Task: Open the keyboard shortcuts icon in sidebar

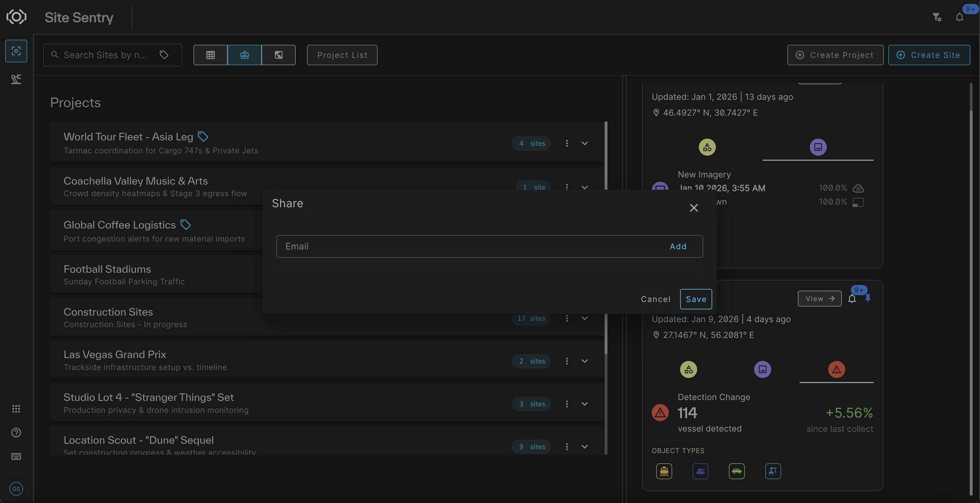Action: (16, 456)
